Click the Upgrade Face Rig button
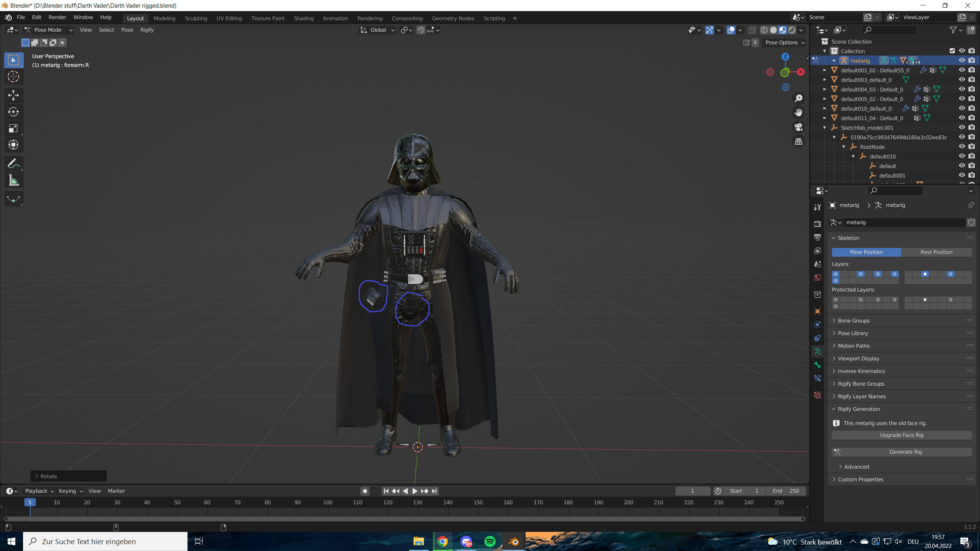980x551 pixels. coord(902,435)
